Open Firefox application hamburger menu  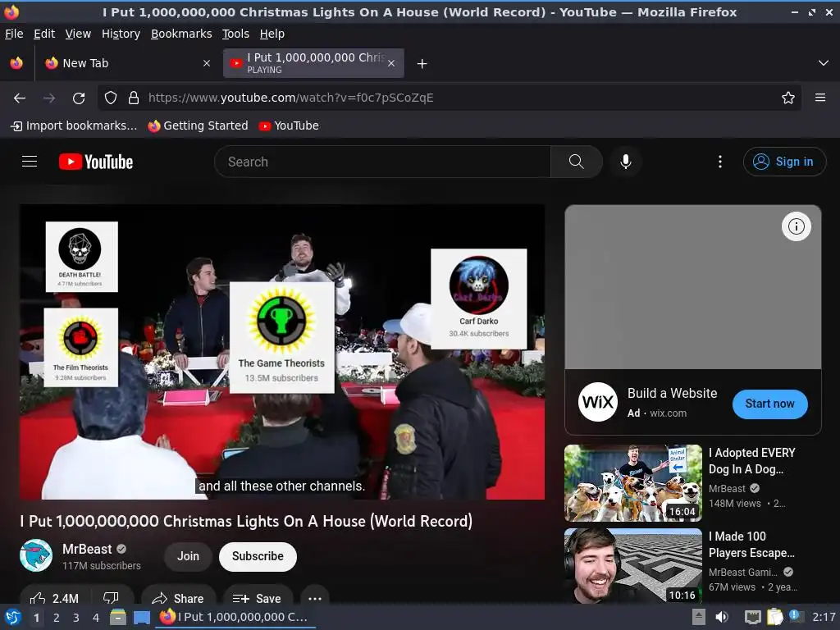(x=820, y=98)
